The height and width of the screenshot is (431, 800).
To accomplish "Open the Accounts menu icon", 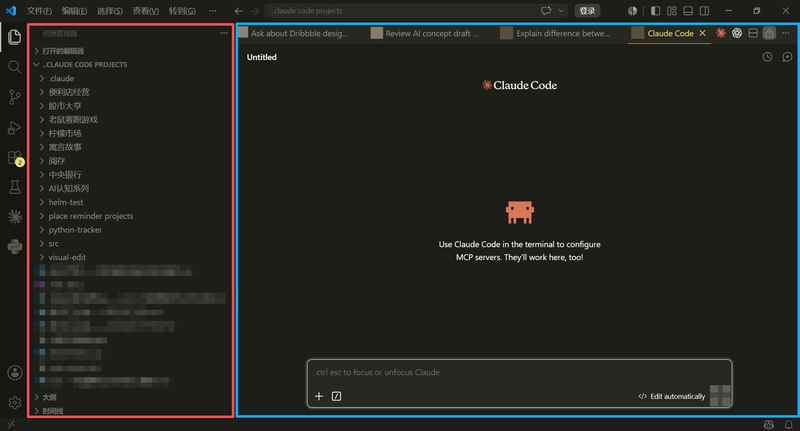I will (x=15, y=373).
